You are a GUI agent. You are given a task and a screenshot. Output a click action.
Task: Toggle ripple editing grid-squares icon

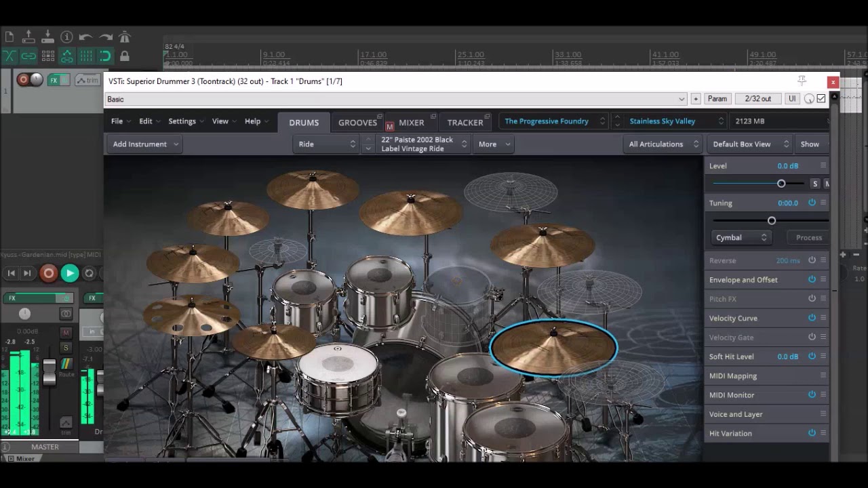[x=47, y=56]
